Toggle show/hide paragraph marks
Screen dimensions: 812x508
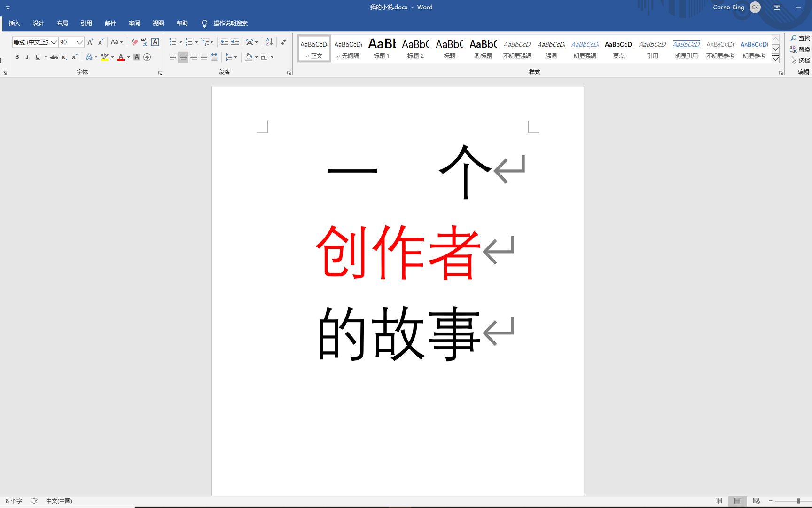pyautogui.click(x=284, y=42)
